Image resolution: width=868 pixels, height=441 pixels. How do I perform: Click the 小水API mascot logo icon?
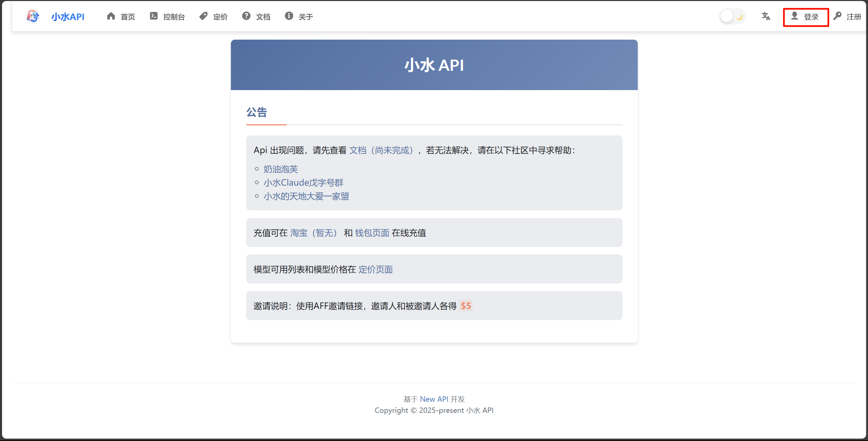(33, 16)
